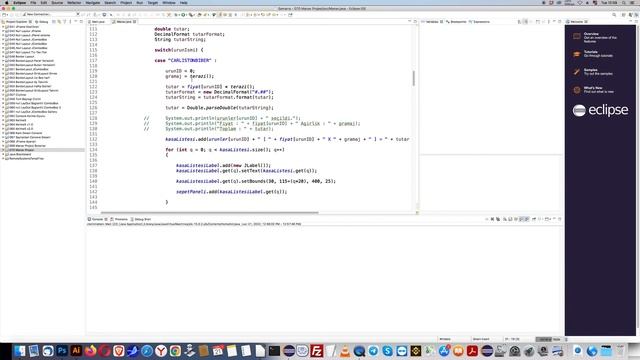This screenshot has width=640, height=360.
Task: Click line number 134 in the gutter
Action: (x=93, y=149)
